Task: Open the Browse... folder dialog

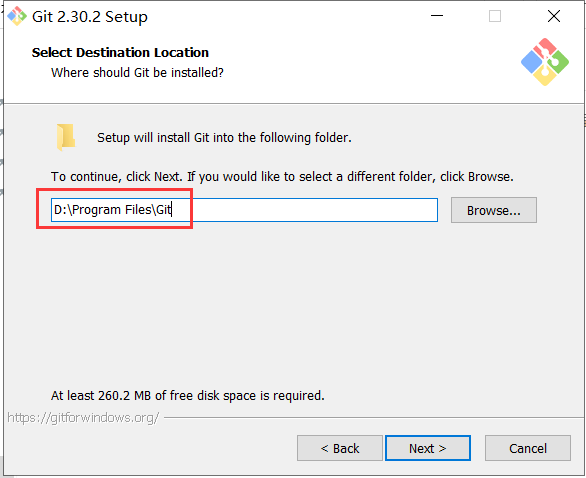Action: point(494,210)
